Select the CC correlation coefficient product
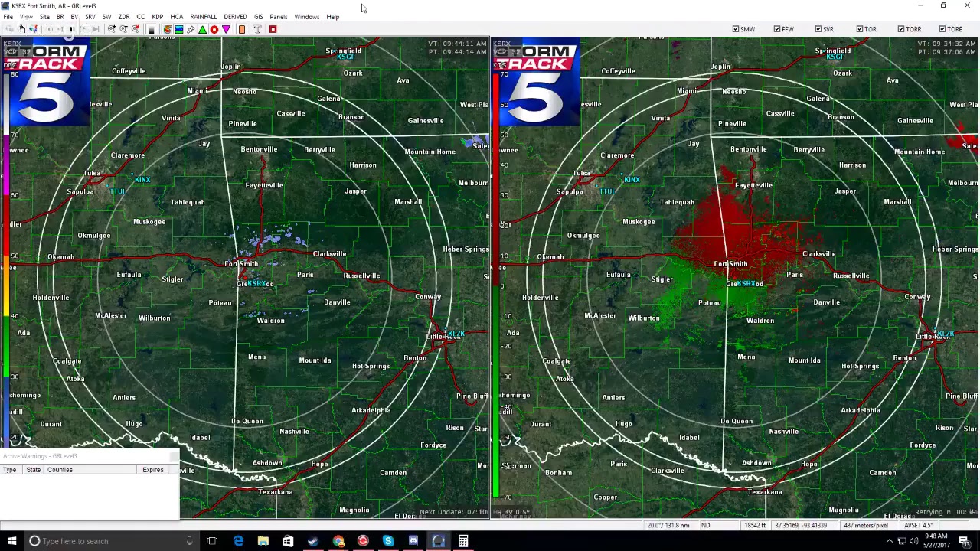 [140, 17]
